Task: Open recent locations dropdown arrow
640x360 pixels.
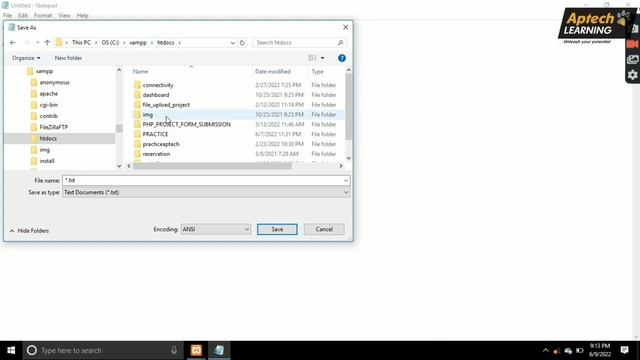Action: click(37, 42)
